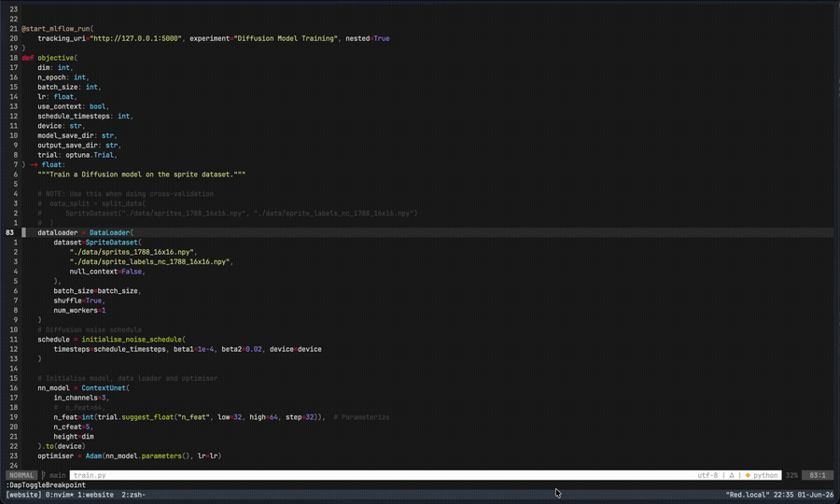Click the "./data/sprite_labels_nc_1788_16x16.npy" string argument
This screenshot has height=504, width=840.
coord(151,262)
